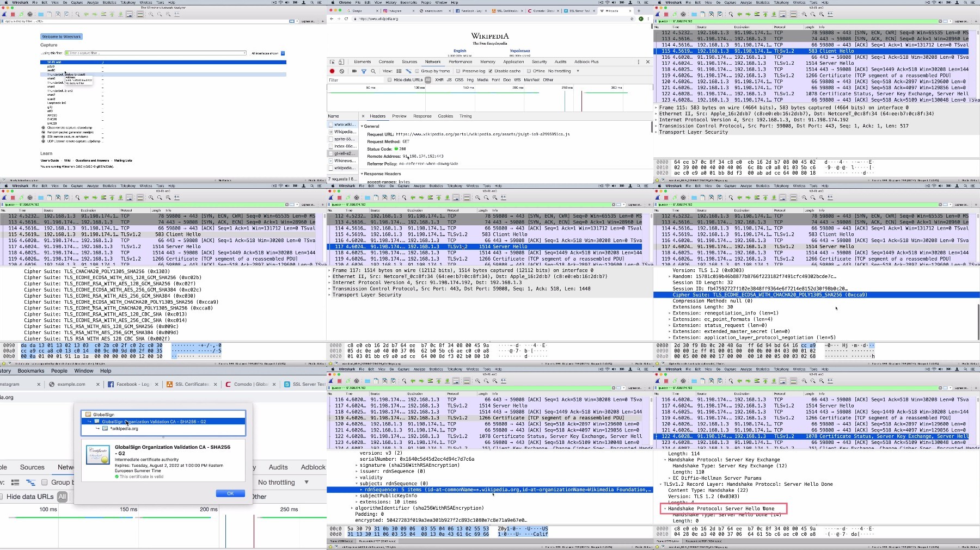Open No throttling dropdown next to Offline checkbox
Image resolution: width=980 pixels, height=550 pixels.
coord(563,71)
